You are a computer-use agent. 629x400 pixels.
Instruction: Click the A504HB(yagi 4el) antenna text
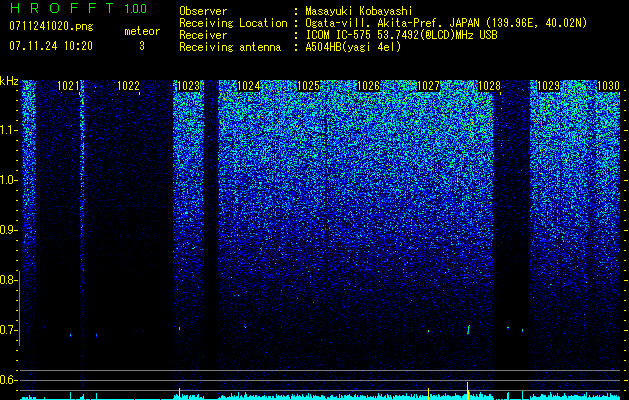point(353,47)
